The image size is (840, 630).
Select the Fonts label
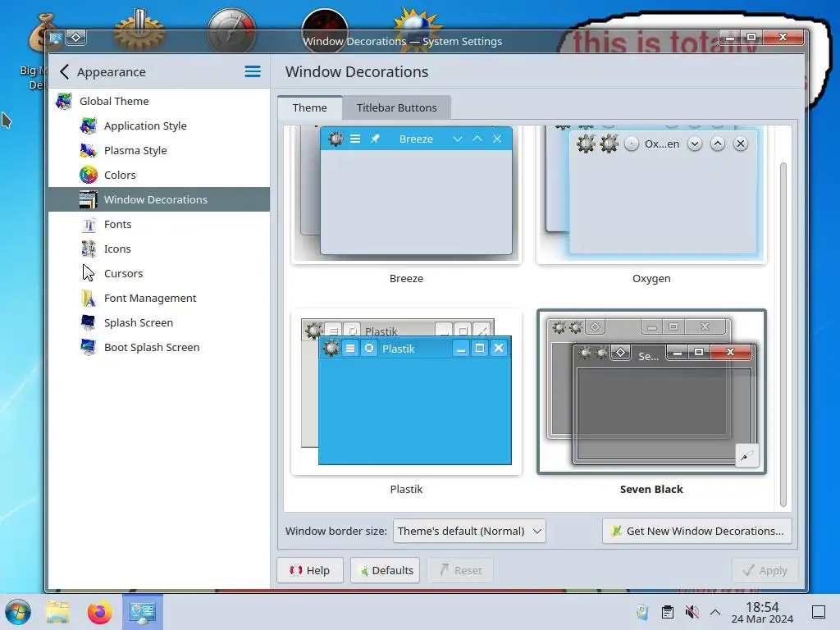118,225
